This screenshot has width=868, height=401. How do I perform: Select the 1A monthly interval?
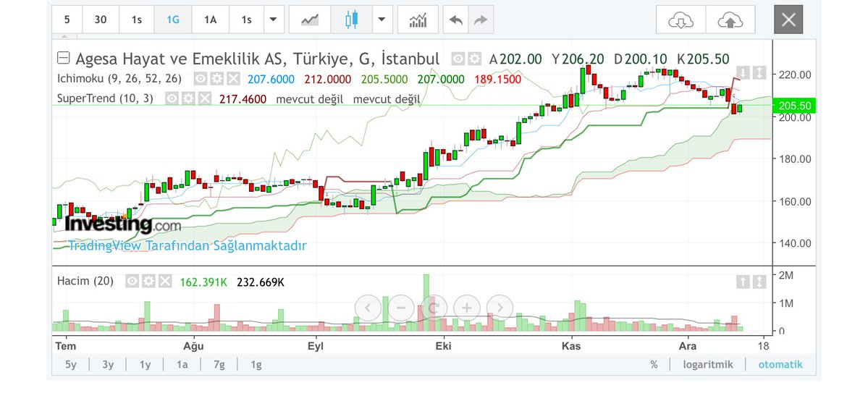pyautogui.click(x=210, y=20)
